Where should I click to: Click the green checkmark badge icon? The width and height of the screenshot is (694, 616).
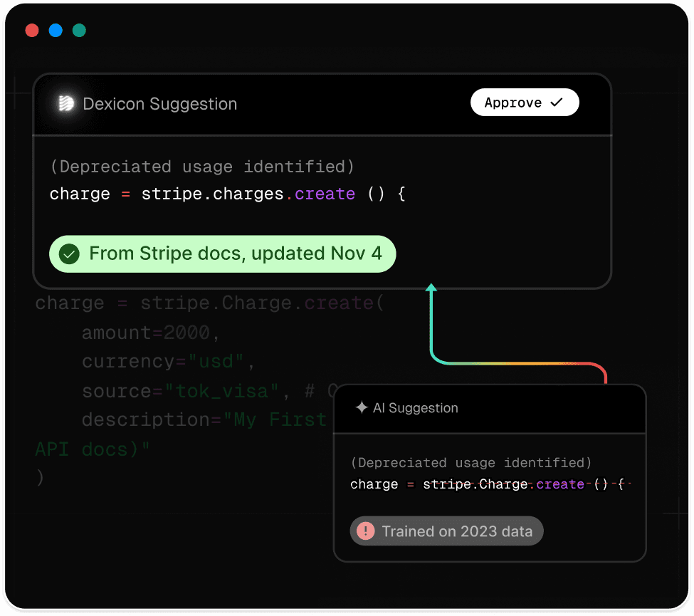[x=69, y=254]
